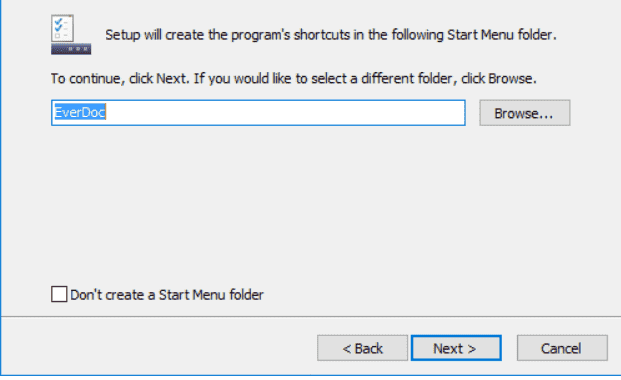Select the Browse... button beside the folder field
The height and width of the screenshot is (380, 621).
tap(525, 113)
